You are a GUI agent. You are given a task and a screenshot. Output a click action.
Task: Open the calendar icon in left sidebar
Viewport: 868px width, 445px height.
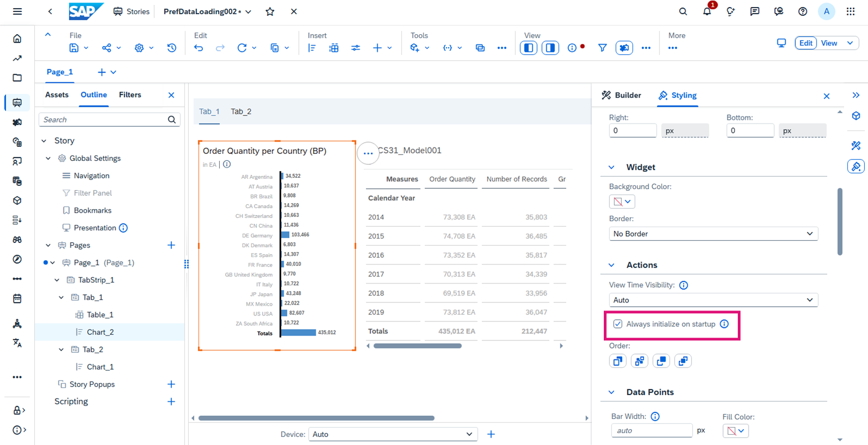(x=17, y=298)
